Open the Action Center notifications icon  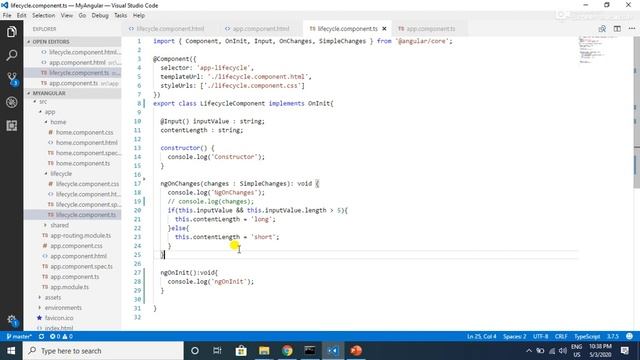(624, 351)
